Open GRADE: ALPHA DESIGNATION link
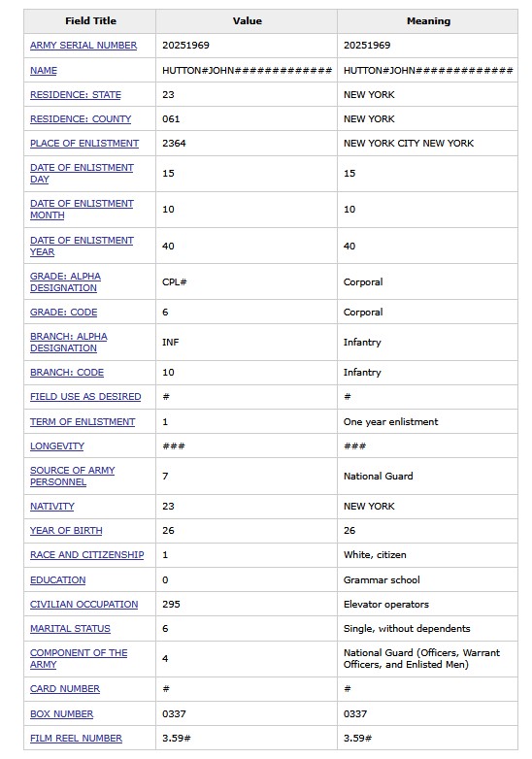This screenshot has height=759, width=532. pyautogui.click(x=65, y=281)
